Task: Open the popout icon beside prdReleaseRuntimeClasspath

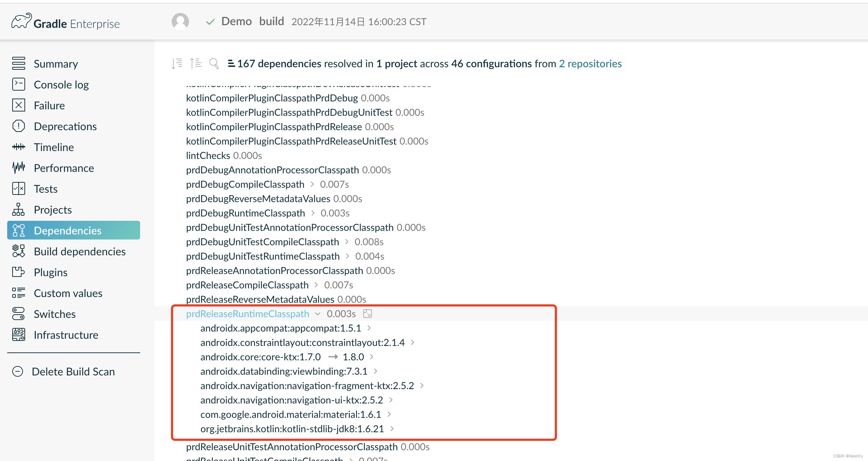Action: [x=367, y=314]
